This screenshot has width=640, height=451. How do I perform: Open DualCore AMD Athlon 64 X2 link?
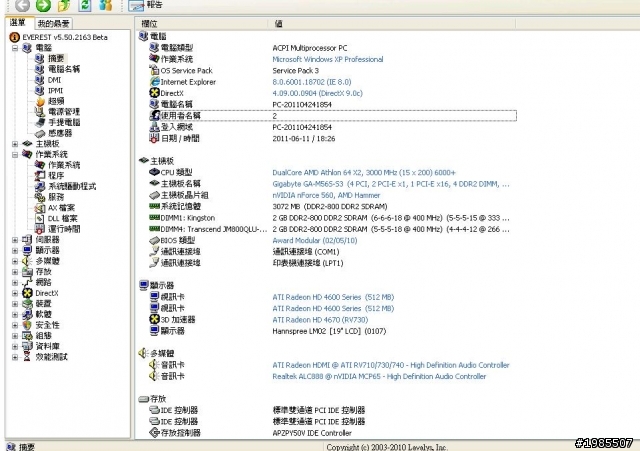point(364,173)
